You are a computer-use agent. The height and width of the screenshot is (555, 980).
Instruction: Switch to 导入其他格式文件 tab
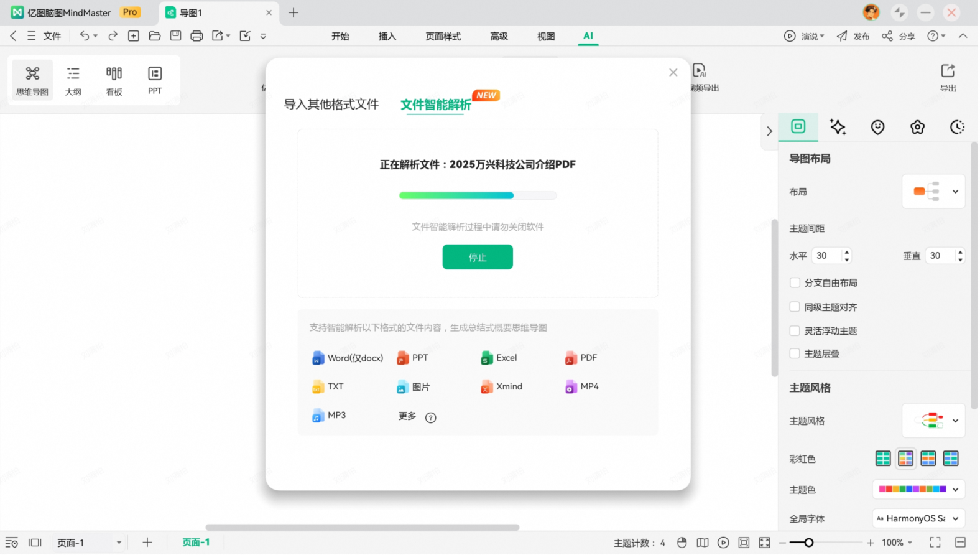pyautogui.click(x=331, y=105)
